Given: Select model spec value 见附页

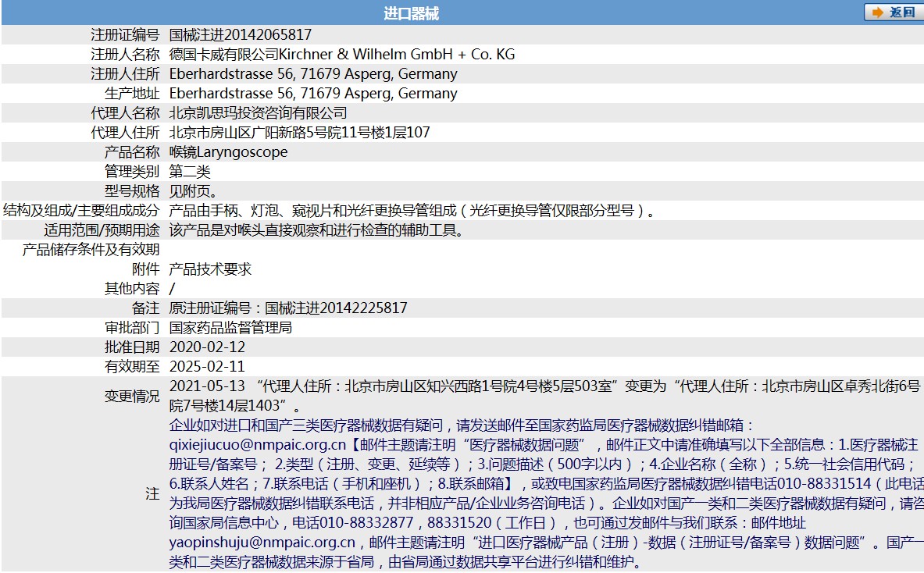Looking at the screenshot, I should (x=193, y=190).
